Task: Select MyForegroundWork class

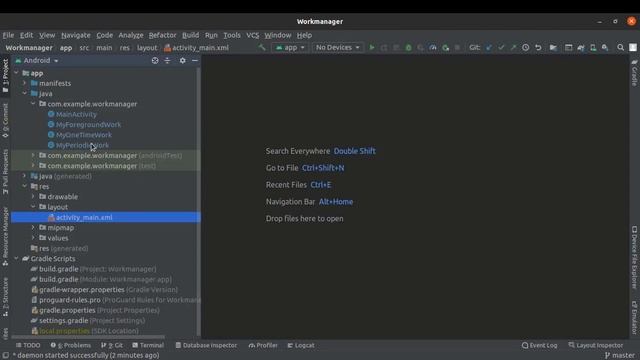Action: pyautogui.click(x=88, y=124)
